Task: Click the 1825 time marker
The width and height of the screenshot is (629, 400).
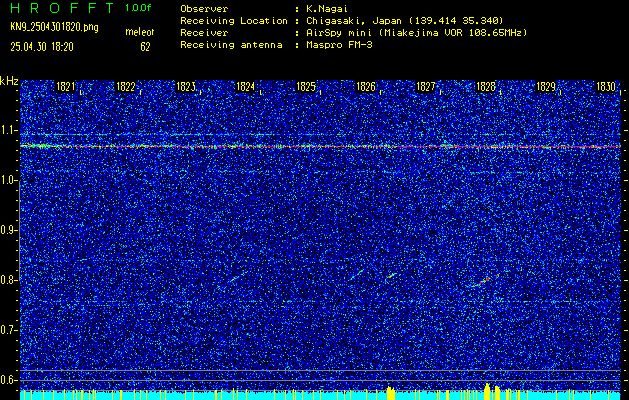Action: [306, 87]
